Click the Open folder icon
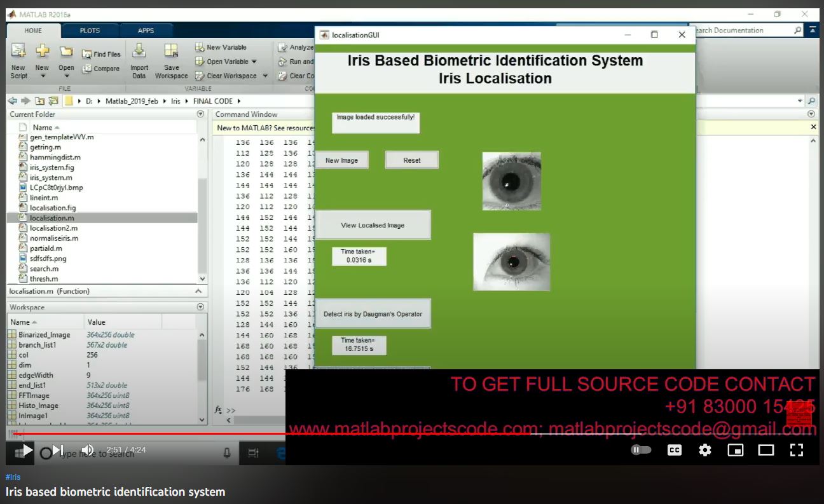This screenshot has height=504, width=824. [x=66, y=51]
